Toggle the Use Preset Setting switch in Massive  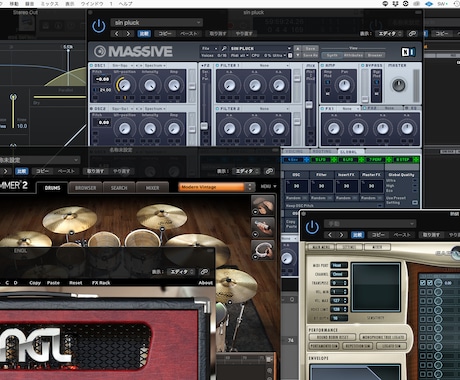[415, 202]
